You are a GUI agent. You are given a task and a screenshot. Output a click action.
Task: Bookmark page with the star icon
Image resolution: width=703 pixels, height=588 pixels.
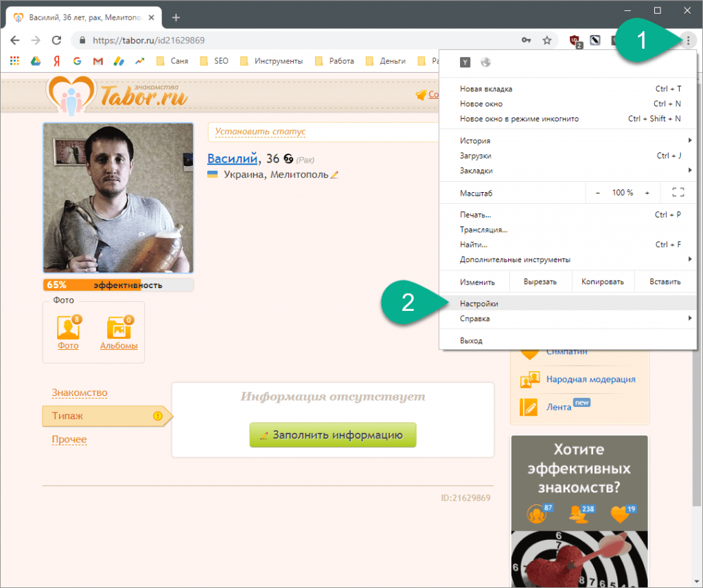tap(547, 40)
